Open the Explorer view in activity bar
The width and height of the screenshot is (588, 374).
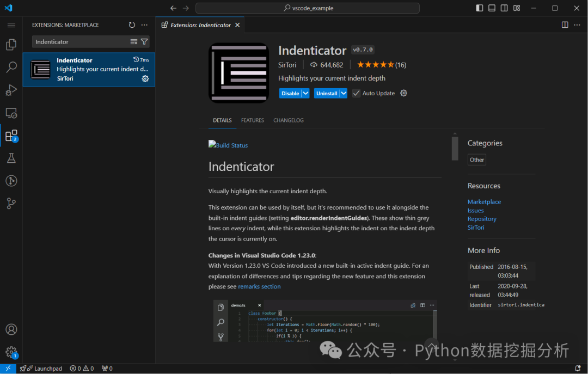tap(11, 45)
